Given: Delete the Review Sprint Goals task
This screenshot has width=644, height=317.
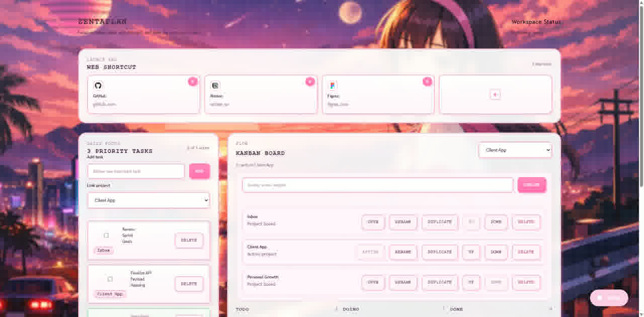Looking at the screenshot, I should 189,241.
